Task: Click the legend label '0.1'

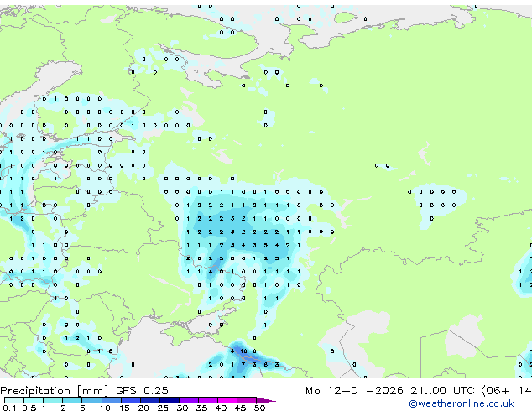Action: point(9,408)
